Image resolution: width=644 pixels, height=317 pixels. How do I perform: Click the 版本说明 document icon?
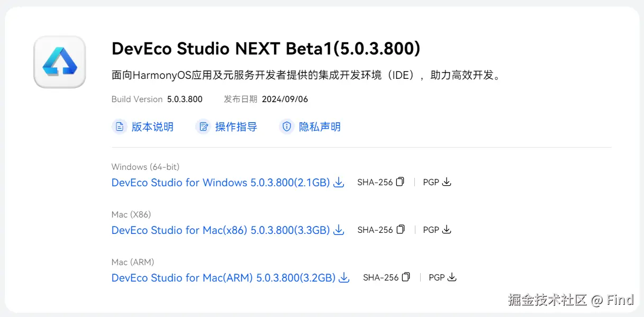[x=120, y=127]
